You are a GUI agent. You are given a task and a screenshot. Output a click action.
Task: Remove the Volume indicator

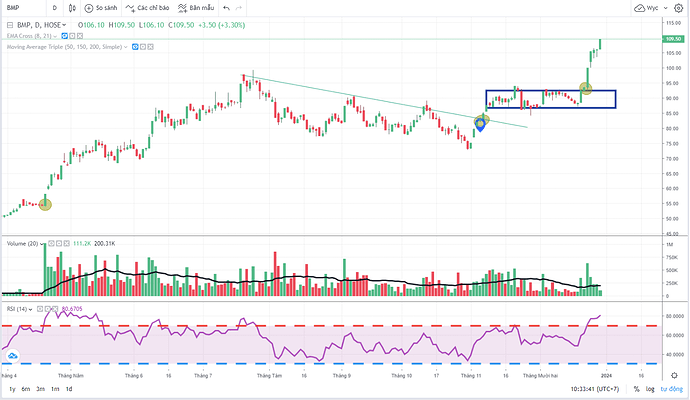click(x=66, y=243)
